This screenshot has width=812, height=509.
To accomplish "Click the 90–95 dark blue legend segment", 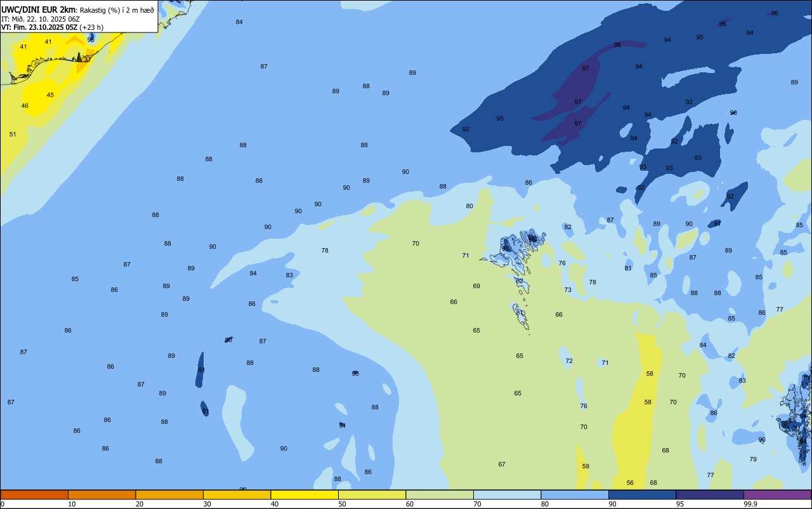I will tap(642, 494).
